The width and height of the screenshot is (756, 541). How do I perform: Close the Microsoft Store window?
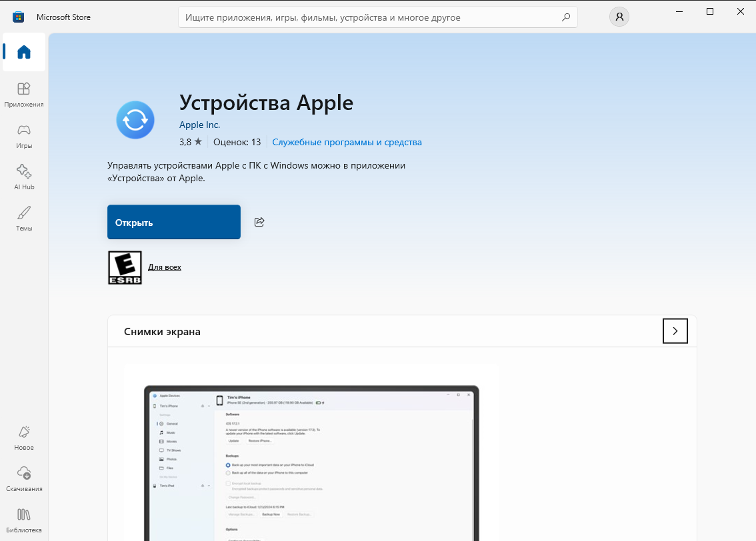point(741,11)
